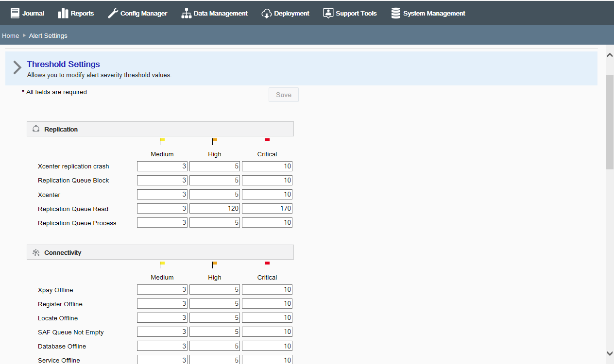Click the red Critical flag in Replication
The height and width of the screenshot is (364, 614).
point(267,141)
